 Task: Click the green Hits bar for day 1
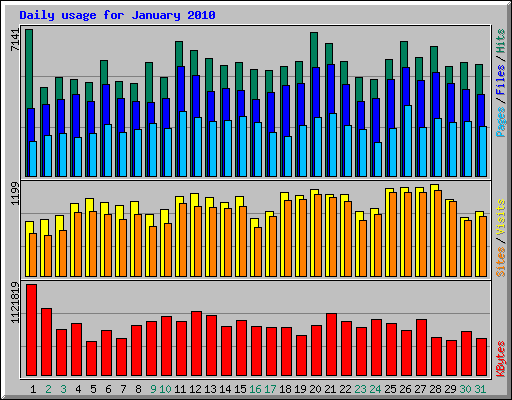tap(29, 68)
